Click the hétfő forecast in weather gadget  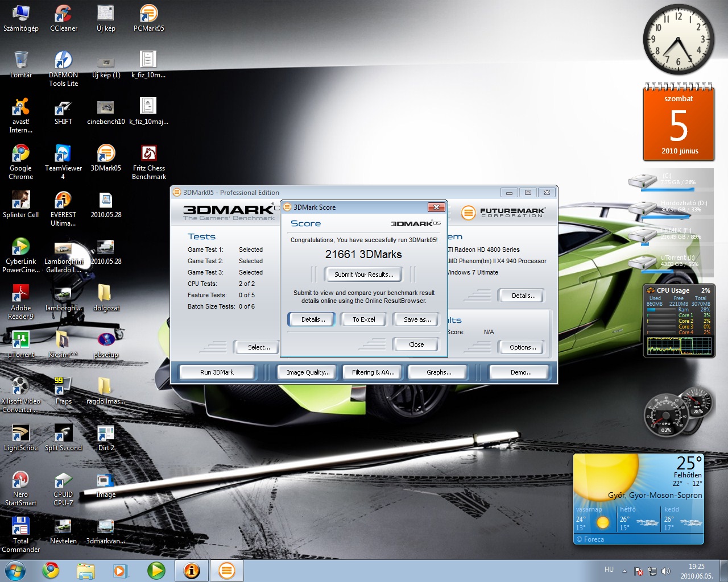tap(638, 519)
